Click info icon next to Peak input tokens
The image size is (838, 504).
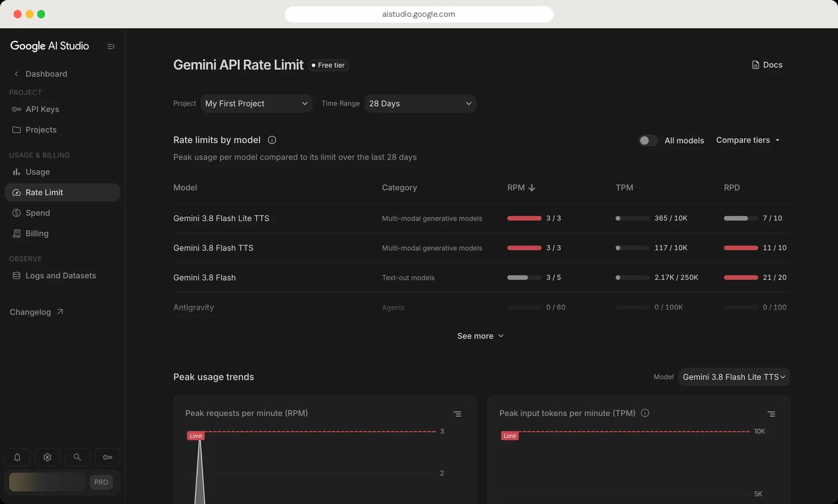(645, 413)
